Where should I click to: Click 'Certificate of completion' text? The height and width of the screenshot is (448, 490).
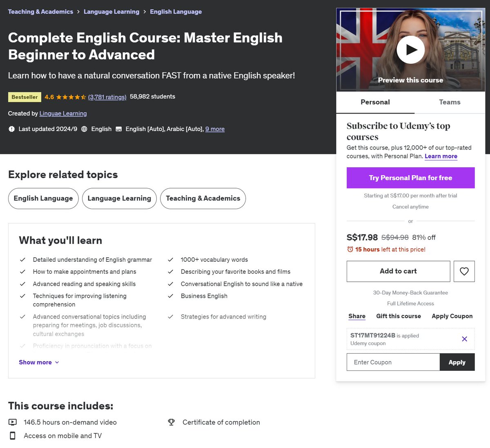[221, 422]
